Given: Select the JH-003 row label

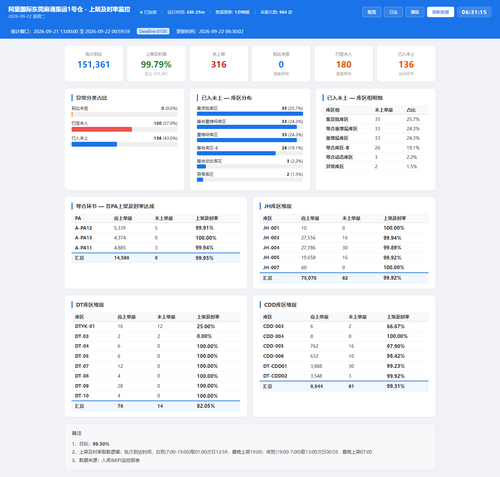Looking at the screenshot, I should [271, 238].
